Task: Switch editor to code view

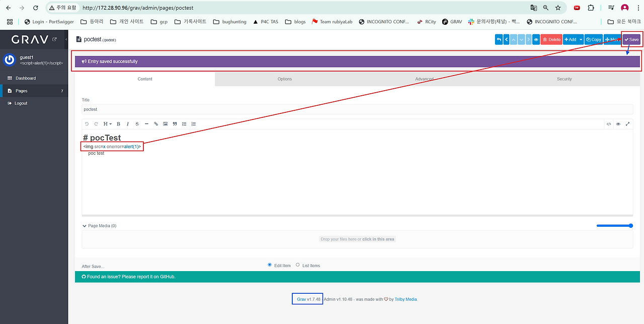Action: pyautogui.click(x=609, y=124)
